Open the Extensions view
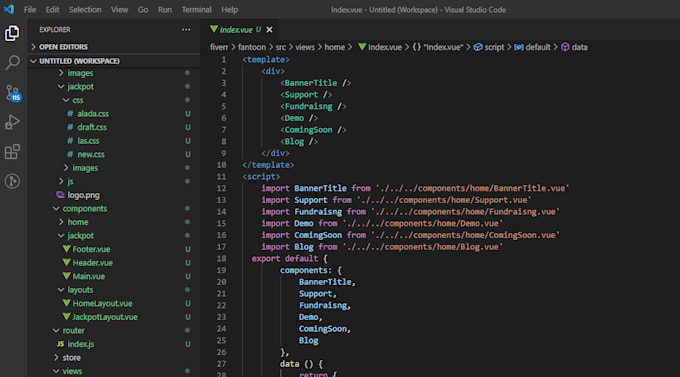The image size is (680, 377). 12,151
